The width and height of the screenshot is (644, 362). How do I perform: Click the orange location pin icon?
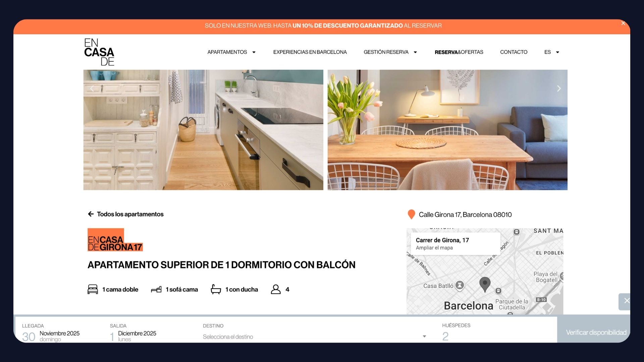click(x=411, y=215)
